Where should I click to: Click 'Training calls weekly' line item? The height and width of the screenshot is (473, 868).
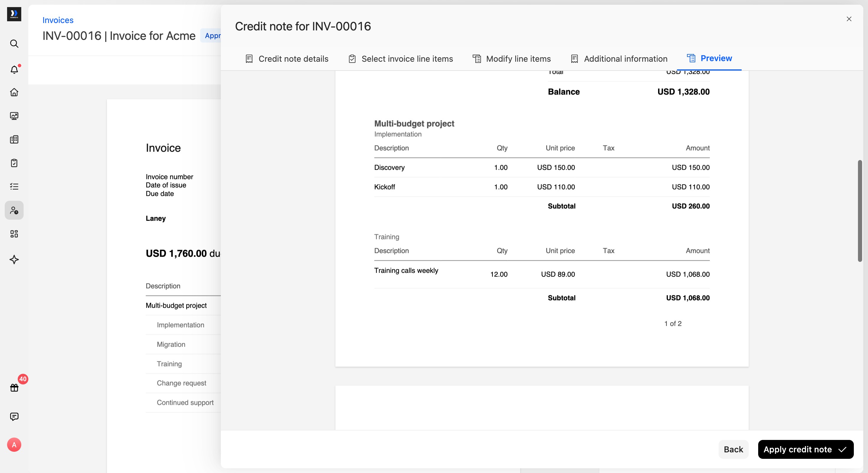pos(406,270)
